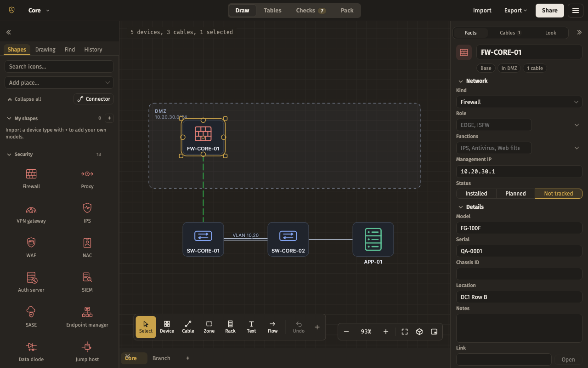The width and height of the screenshot is (588, 368).
Task: Set status to Planned
Action: click(x=515, y=194)
